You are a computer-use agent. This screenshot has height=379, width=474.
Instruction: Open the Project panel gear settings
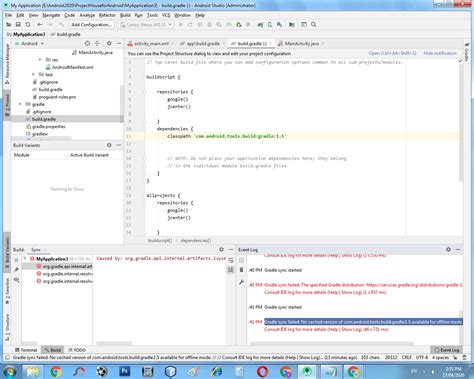[x=109, y=43]
